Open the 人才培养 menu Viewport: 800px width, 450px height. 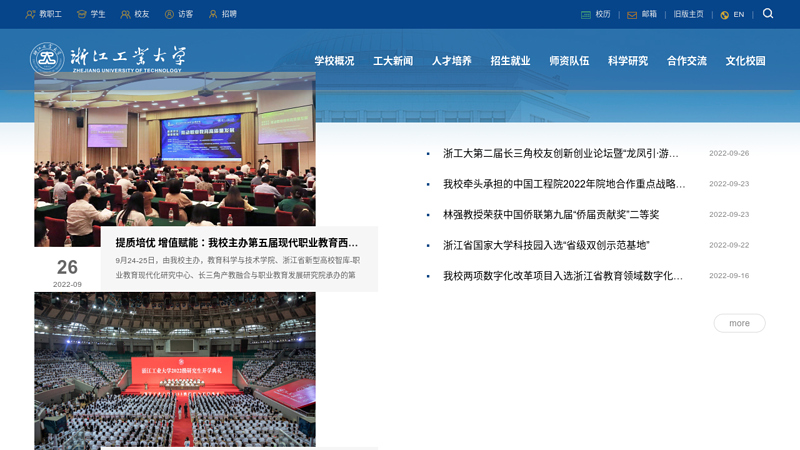click(x=452, y=61)
